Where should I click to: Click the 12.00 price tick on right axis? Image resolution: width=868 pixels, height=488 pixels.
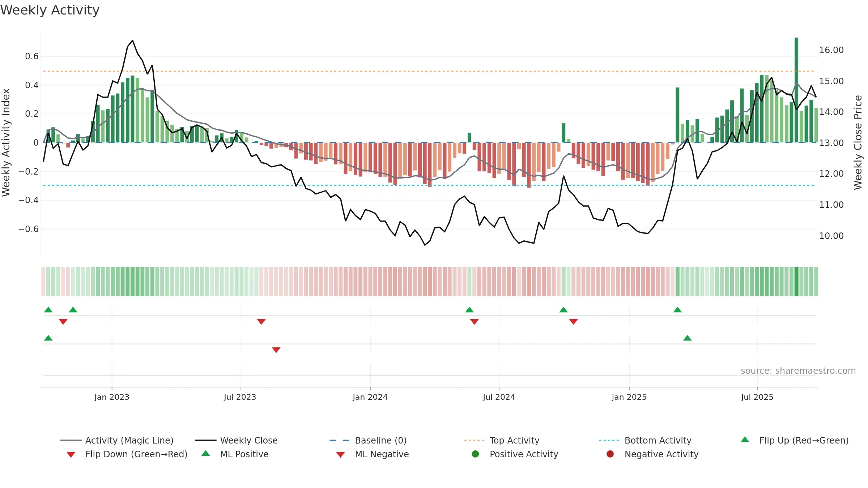click(x=831, y=174)
